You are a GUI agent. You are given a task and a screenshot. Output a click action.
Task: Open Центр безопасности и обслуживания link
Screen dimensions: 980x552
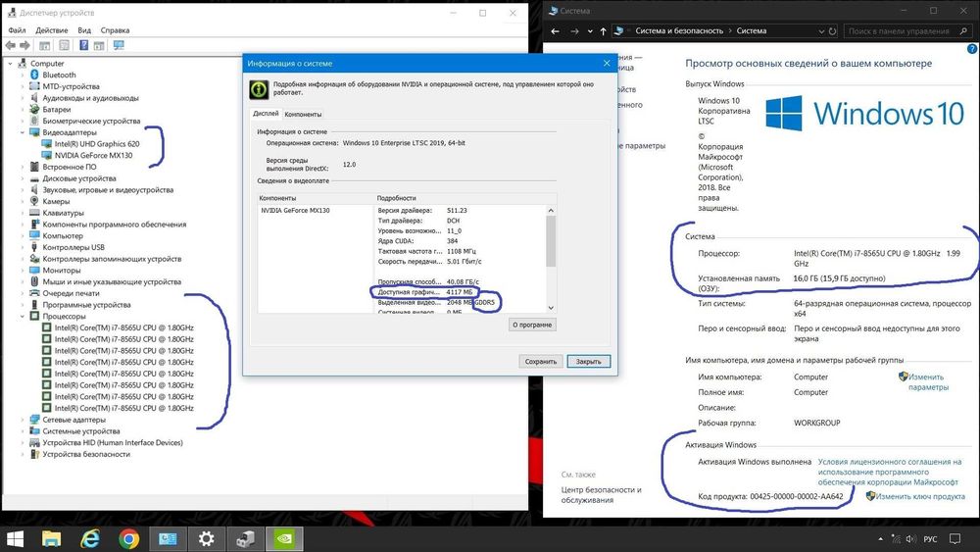(602, 494)
